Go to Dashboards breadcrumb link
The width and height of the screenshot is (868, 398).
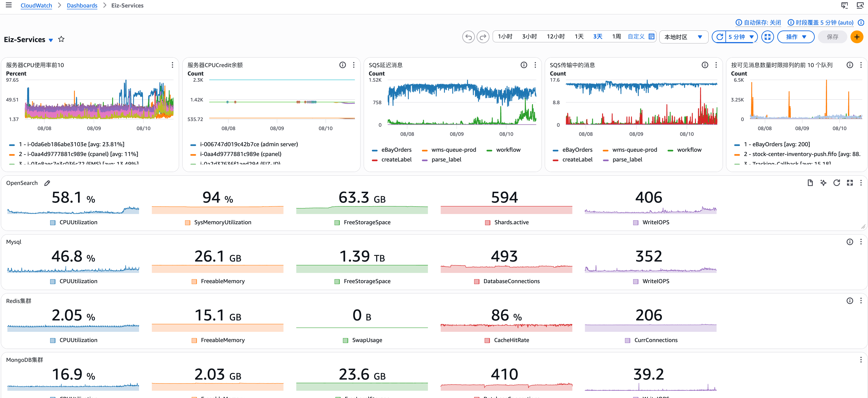(x=82, y=5)
